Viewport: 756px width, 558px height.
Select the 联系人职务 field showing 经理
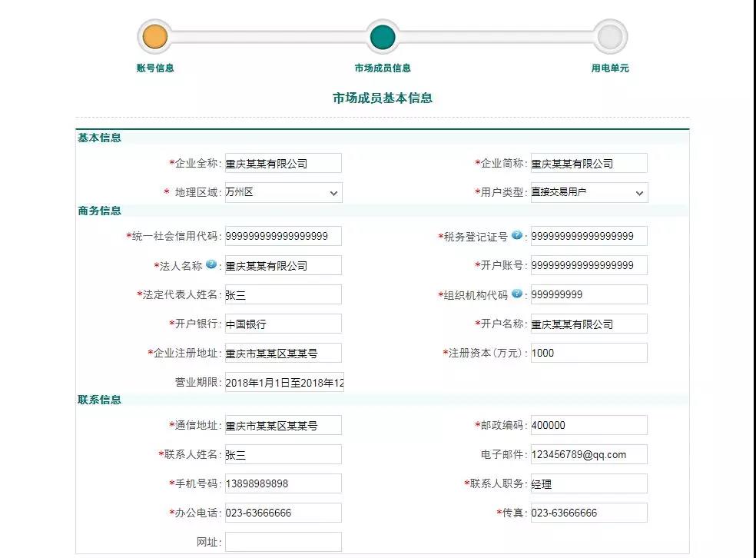(589, 483)
